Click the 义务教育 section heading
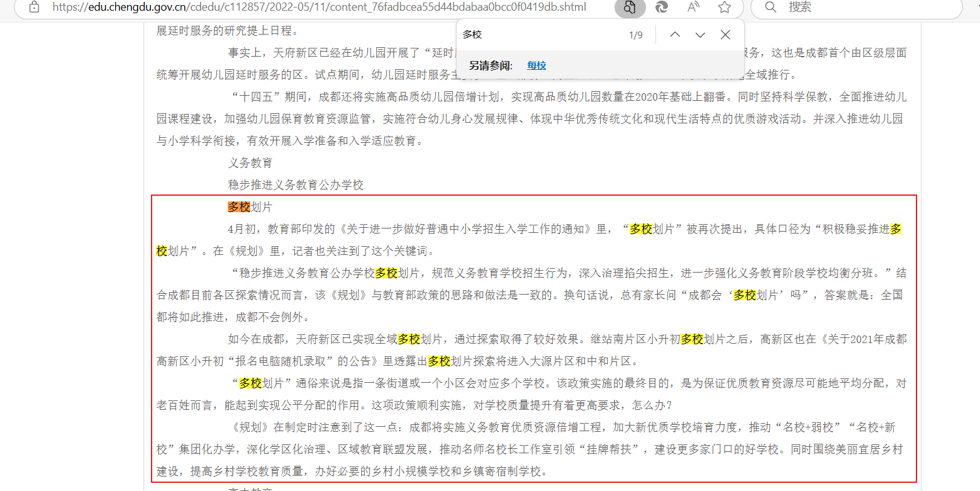The width and height of the screenshot is (980, 491). [x=250, y=163]
